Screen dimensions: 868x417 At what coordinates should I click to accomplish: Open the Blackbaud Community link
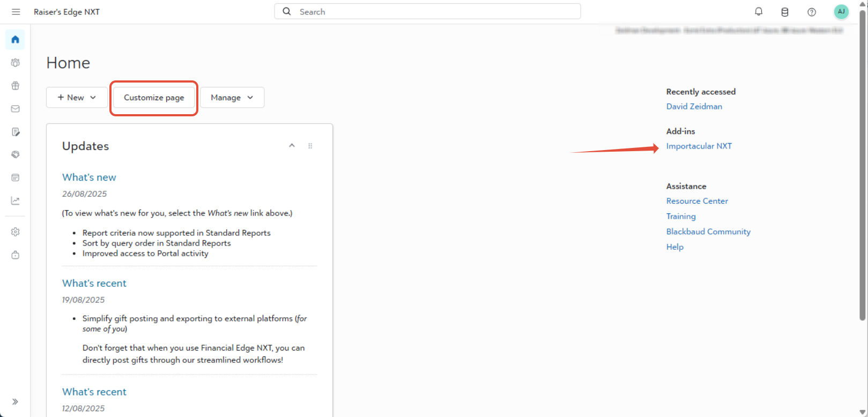[x=708, y=232]
